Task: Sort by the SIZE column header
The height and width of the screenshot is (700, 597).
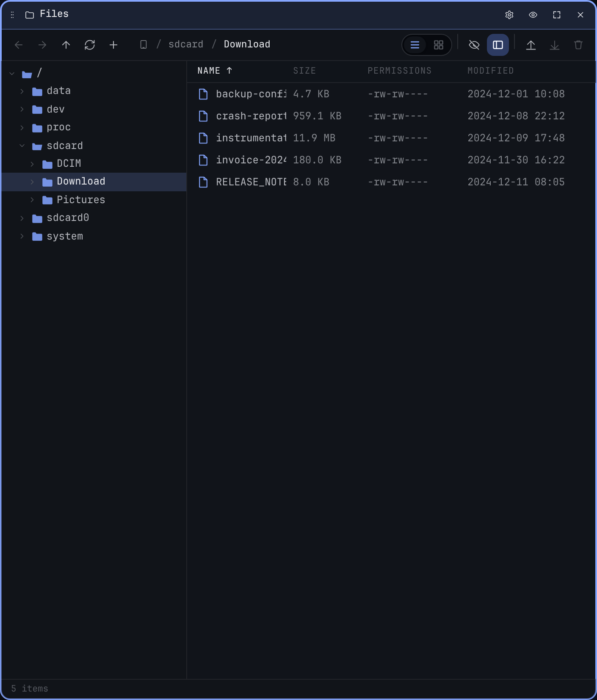Action: pyautogui.click(x=304, y=71)
